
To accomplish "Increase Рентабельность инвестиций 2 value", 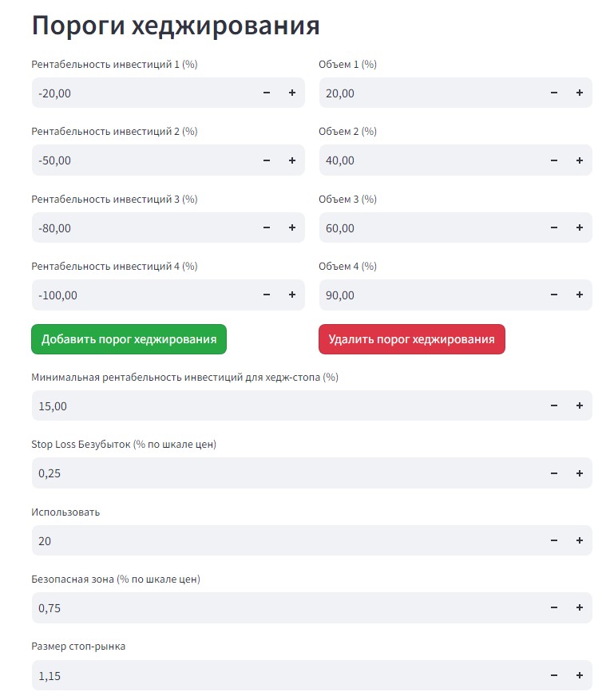I will 291,160.
